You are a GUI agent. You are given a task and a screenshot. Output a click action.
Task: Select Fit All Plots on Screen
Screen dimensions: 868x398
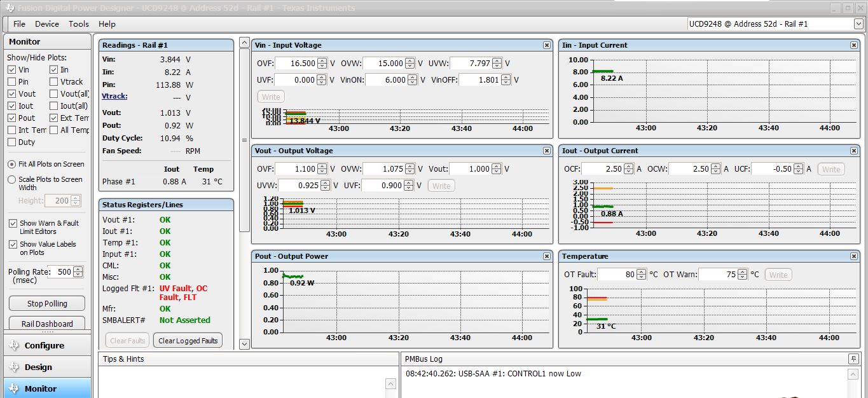(12, 164)
